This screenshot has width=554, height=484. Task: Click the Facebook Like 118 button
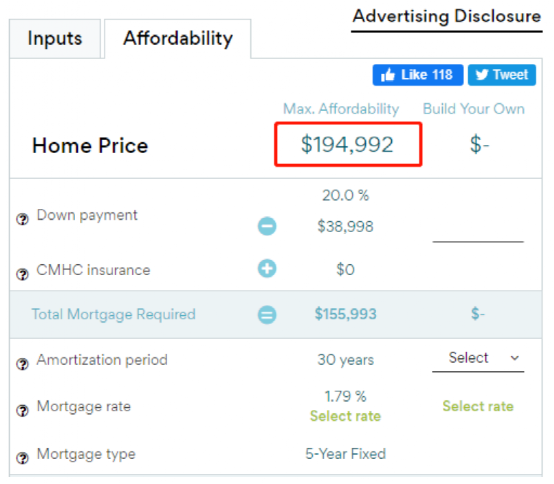coord(418,75)
